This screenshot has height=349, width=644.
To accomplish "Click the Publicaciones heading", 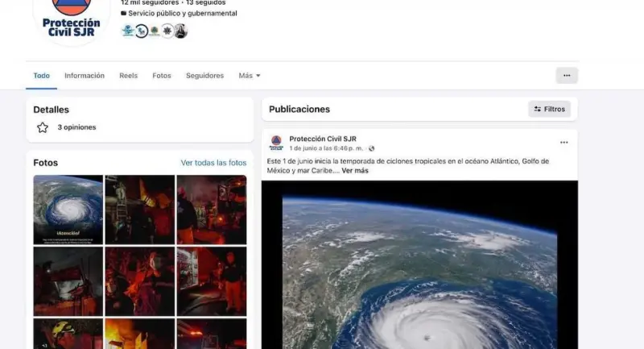I will (299, 110).
